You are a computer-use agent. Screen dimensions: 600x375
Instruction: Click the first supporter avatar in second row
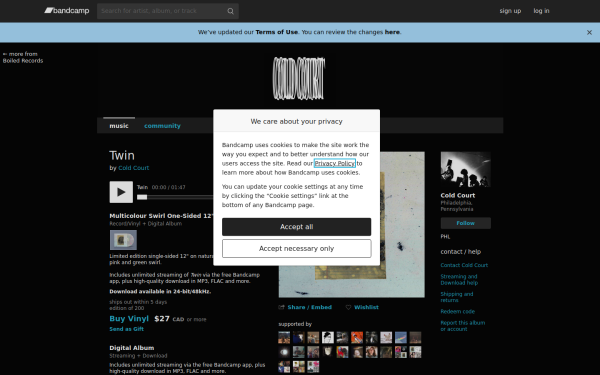pyautogui.click(x=284, y=352)
